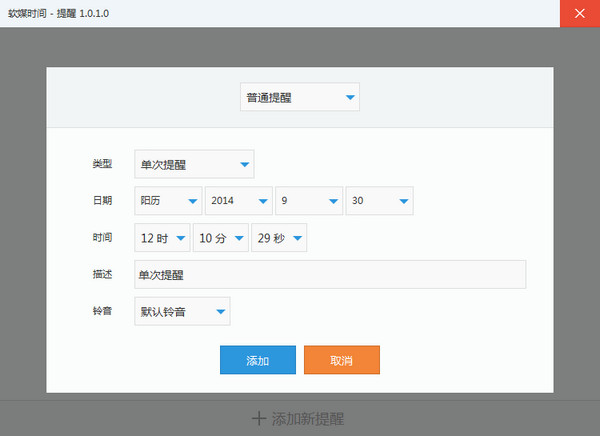Close the 软媒时间 reminder window

pos(580,13)
